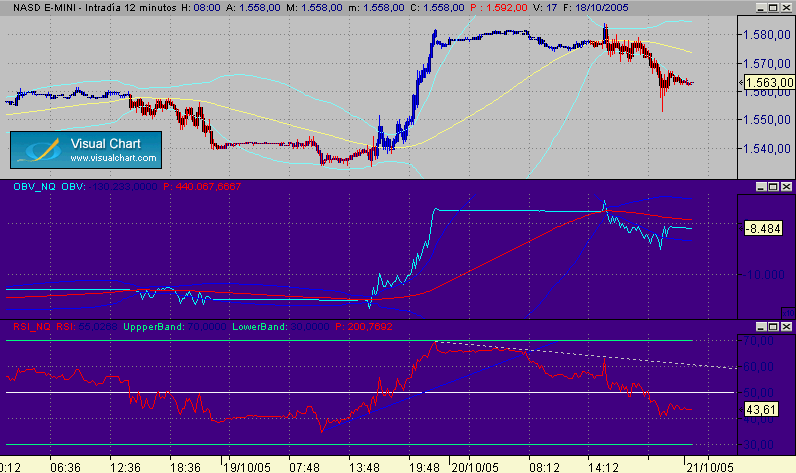Screen dimensions: 796x473
Task: Close the OBV_NQ indicator panel
Action: (x=786, y=187)
